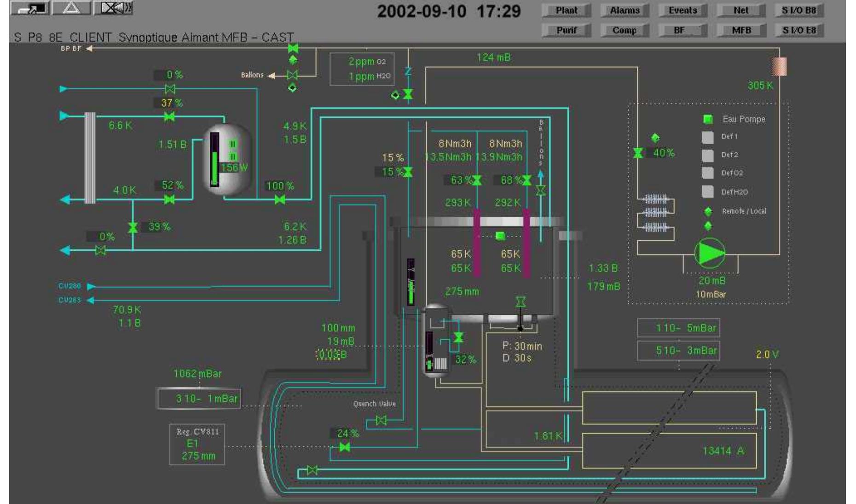
Task: Click the 13414 A current readout
Action: coord(723,451)
